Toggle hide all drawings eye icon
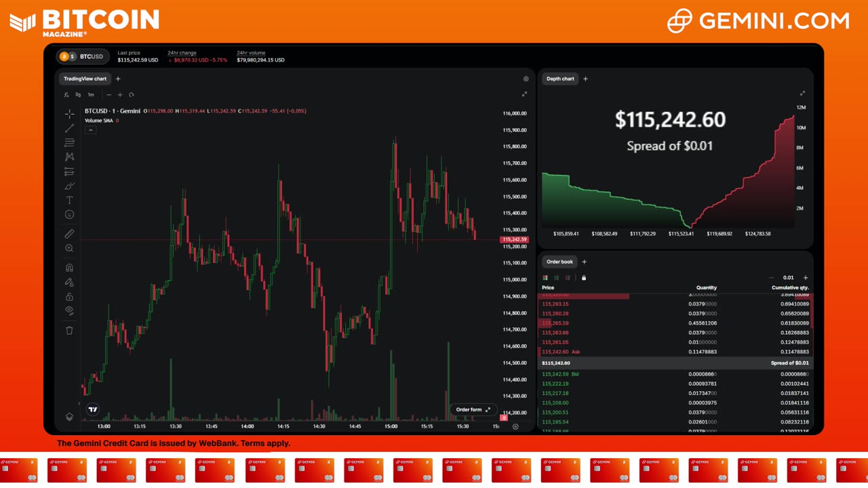 69,310
